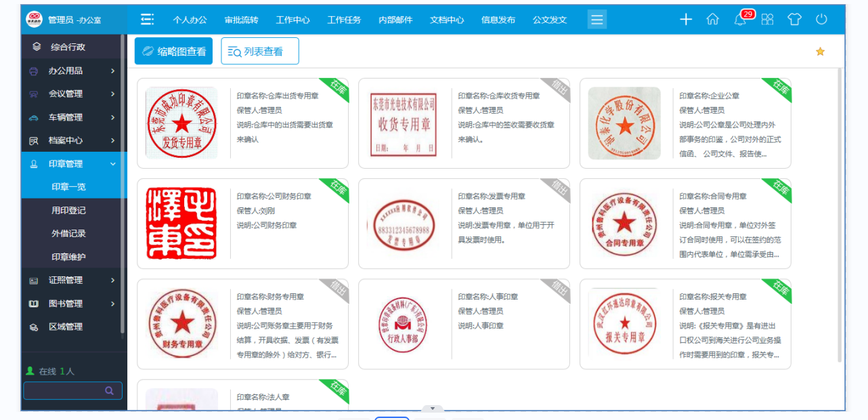Collapse the 印章管理 sidebar section
This screenshot has width=868, height=420.
pyautogui.click(x=73, y=164)
